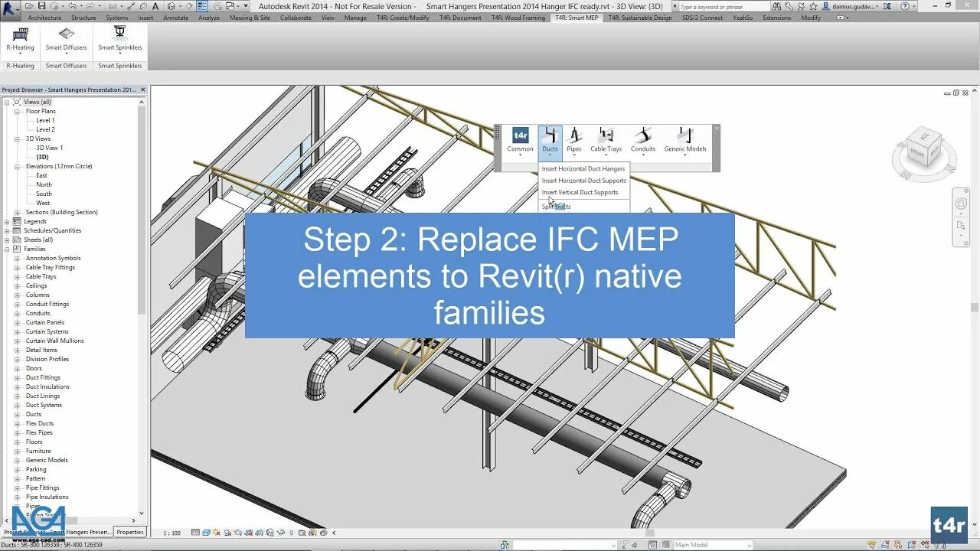980x551 pixels.
Task: Select the South elevation in browser
Action: (44, 194)
